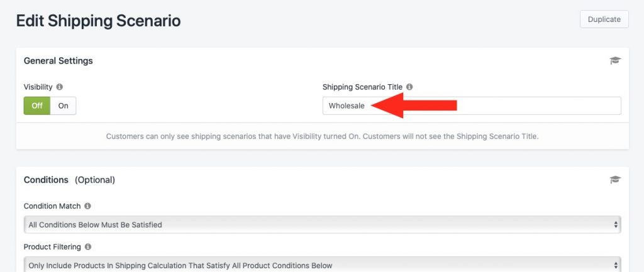Click the Condition Match info icon
This screenshot has width=644, height=272.
pyautogui.click(x=87, y=206)
